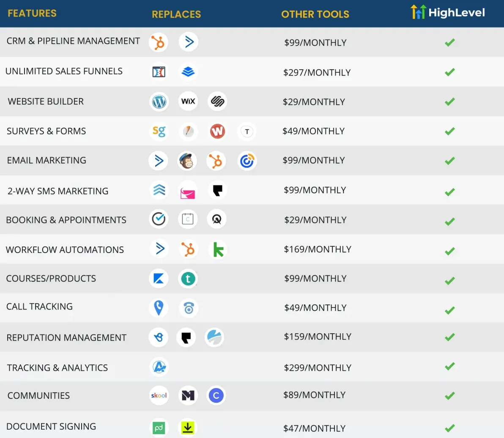Viewport: 504px width, 438px height.
Task: Click the calendar icon in Booking row
Action: [x=188, y=219]
